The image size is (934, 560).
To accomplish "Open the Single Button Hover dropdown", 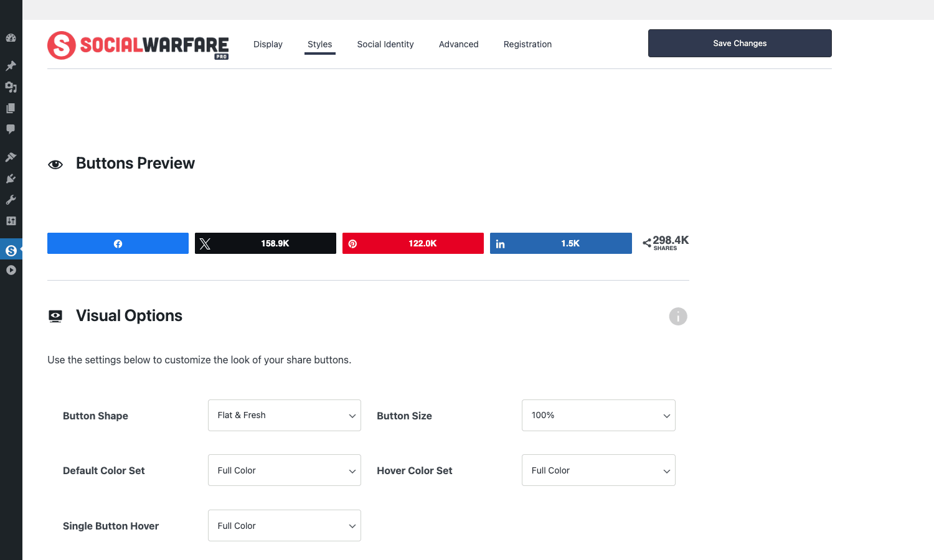I will coord(285,526).
